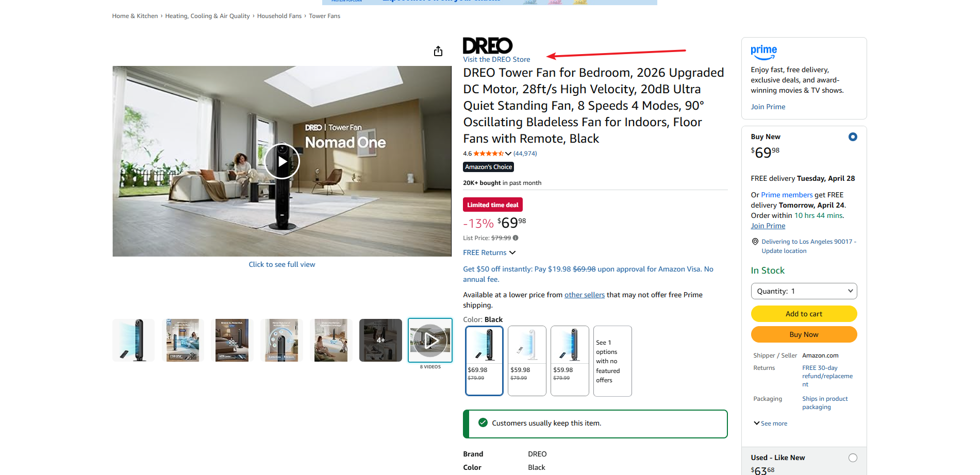Select the first fan thumbnail image
The width and height of the screenshot is (980, 475).
click(x=134, y=340)
